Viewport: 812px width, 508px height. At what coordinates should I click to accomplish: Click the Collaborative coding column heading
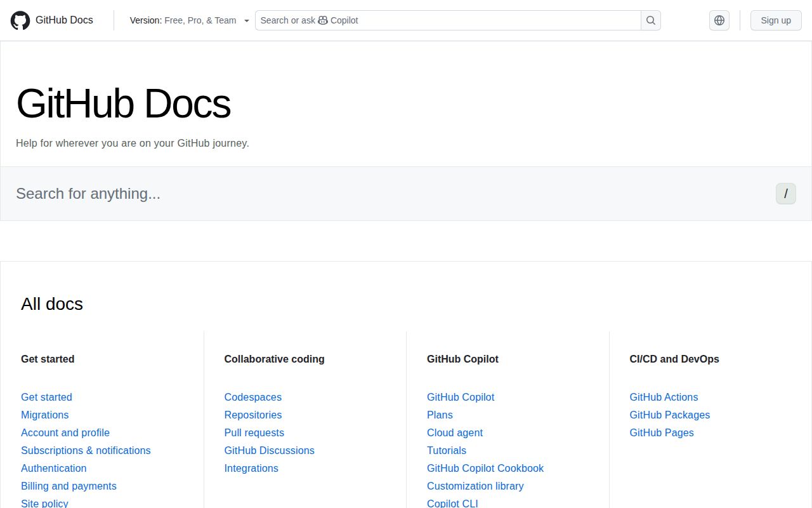274,359
